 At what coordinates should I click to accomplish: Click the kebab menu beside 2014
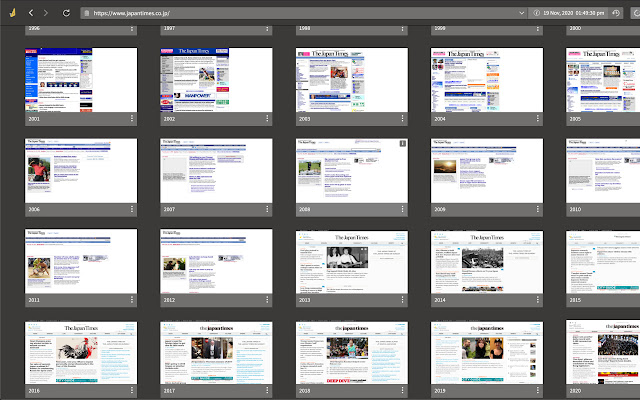coord(537,300)
